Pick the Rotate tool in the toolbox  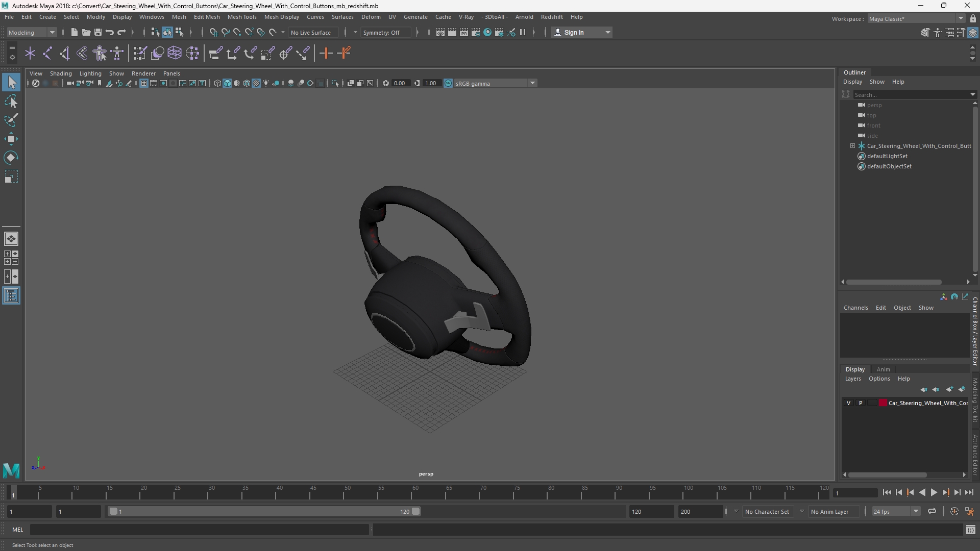pos(11,158)
